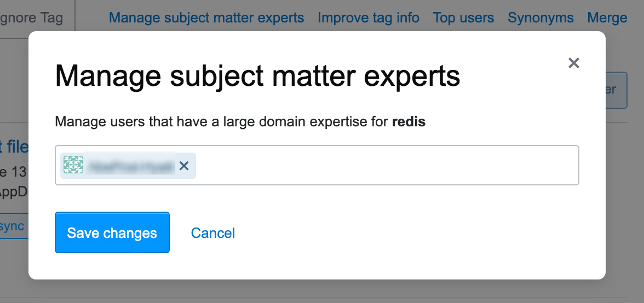
Task: View Top users for this tag
Action: pyautogui.click(x=463, y=18)
